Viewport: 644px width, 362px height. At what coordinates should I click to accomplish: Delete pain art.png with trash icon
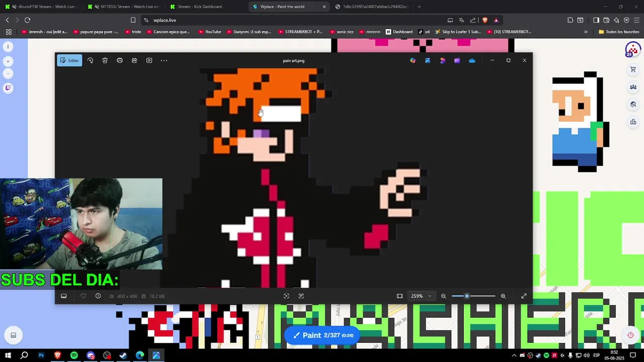click(x=105, y=60)
